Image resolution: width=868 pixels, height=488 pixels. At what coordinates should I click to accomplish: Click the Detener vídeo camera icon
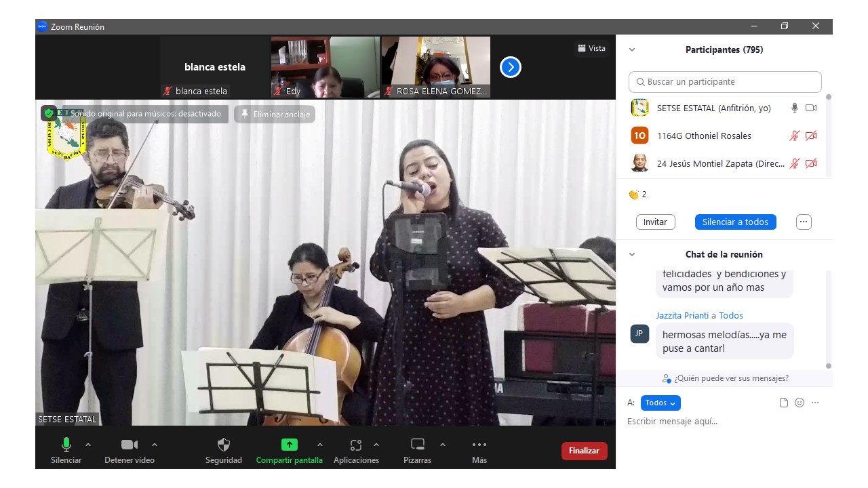(130, 445)
